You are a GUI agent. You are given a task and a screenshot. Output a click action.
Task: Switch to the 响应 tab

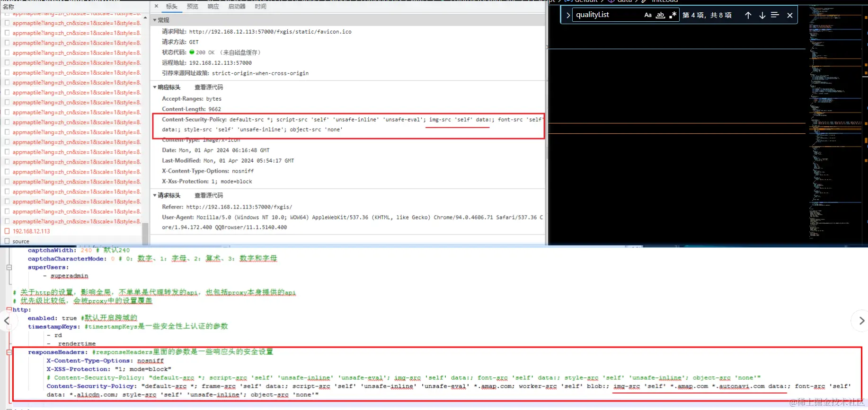(x=213, y=7)
